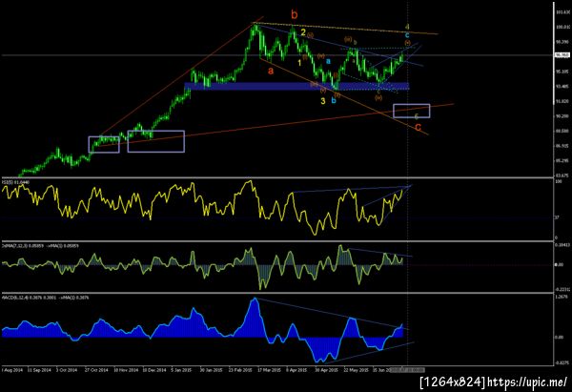572x392 pixels.
Task: Select the blue wave label 'a' in mid-chart
Action: coord(328,61)
